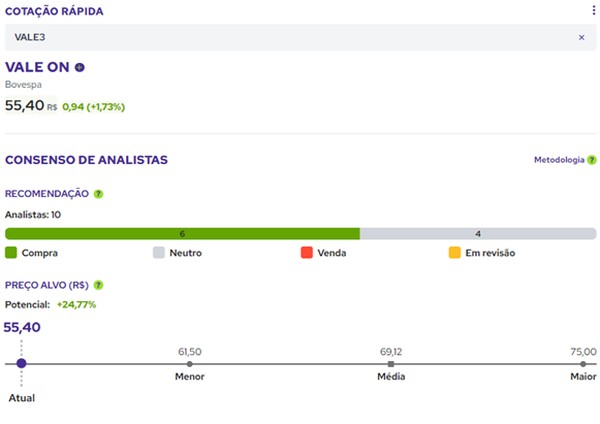Click the Recomendação label
Screen dimensions: 600x424
(x=47, y=194)
